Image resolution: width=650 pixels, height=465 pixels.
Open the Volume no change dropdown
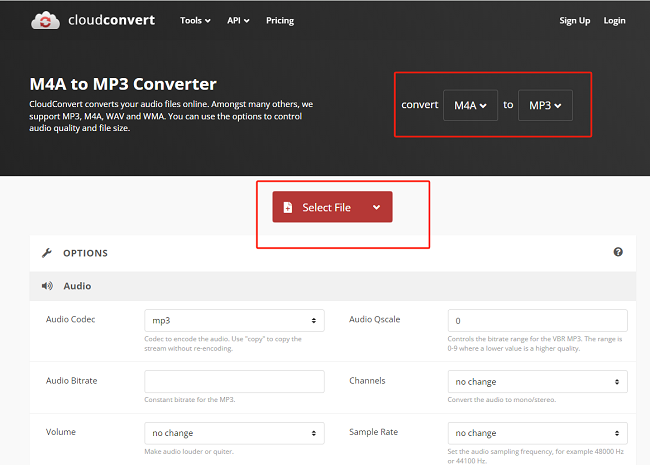pos(234,433)
